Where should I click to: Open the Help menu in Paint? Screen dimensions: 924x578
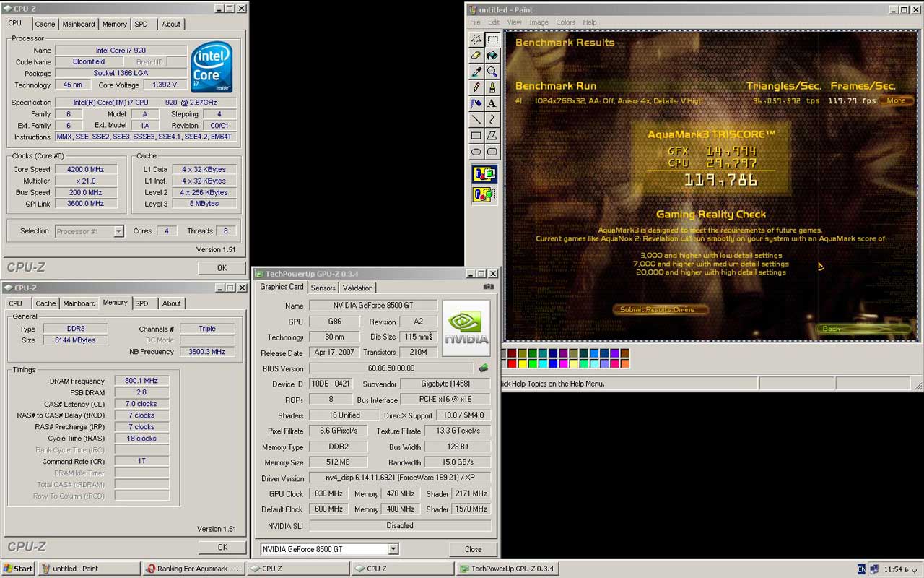click(x=589, y=22)
